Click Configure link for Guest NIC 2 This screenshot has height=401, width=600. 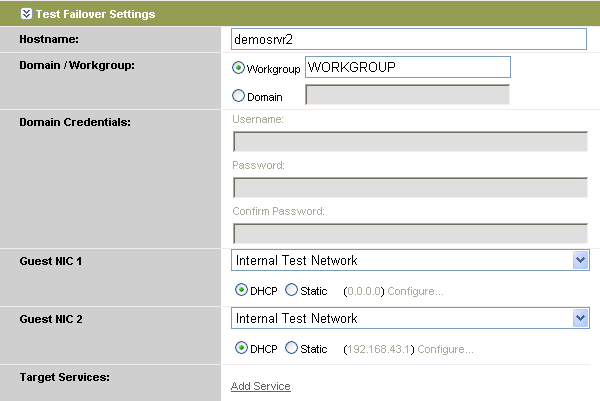point(445,349)
